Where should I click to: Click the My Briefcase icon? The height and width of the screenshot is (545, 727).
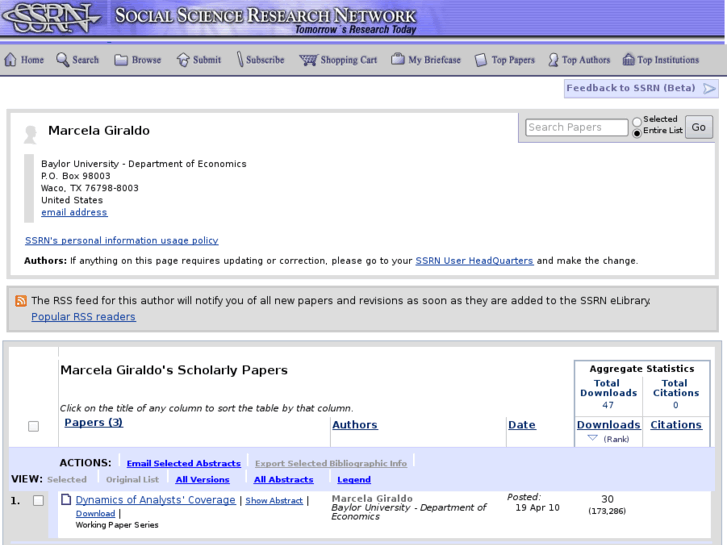point(397,59)
